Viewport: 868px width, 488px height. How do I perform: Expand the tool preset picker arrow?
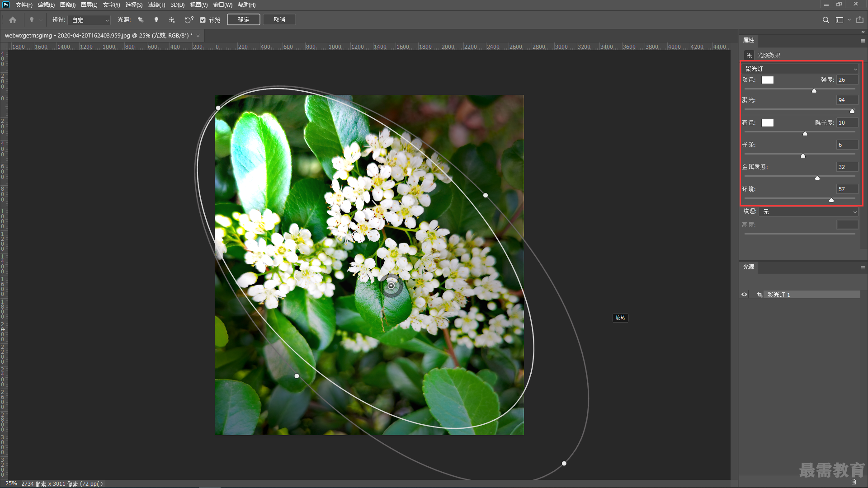[41, 20]
